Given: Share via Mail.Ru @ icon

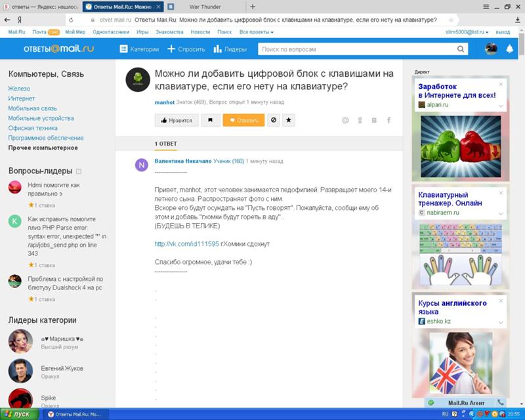Looking at the screenshot, I should (345, 120).
